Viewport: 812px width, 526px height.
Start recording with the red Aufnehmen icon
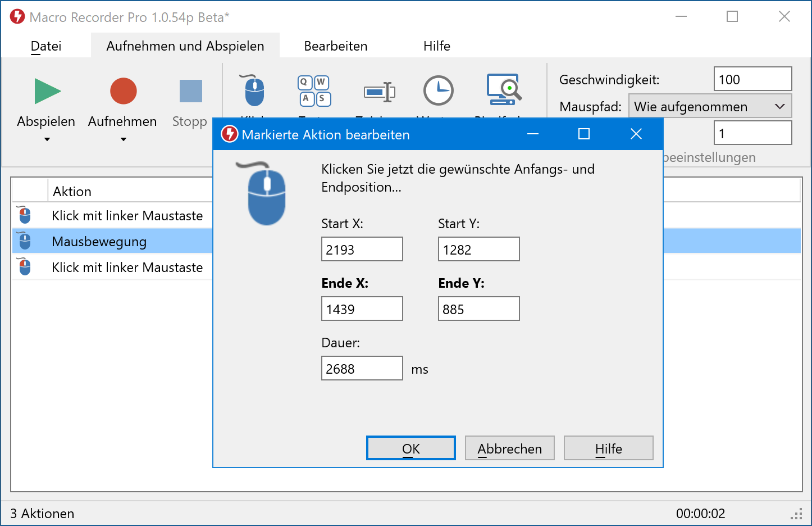pos(123,91)
